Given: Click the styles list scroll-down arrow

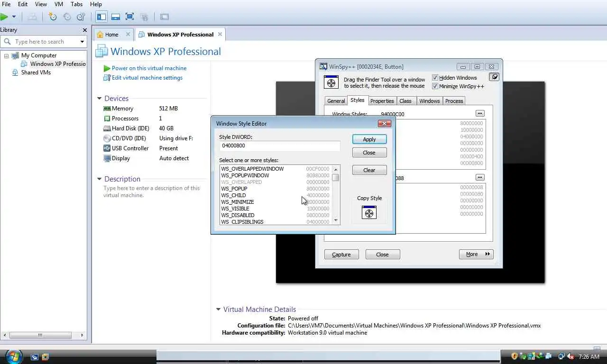Looking at the screenshot, I should (x=336, y=221).
